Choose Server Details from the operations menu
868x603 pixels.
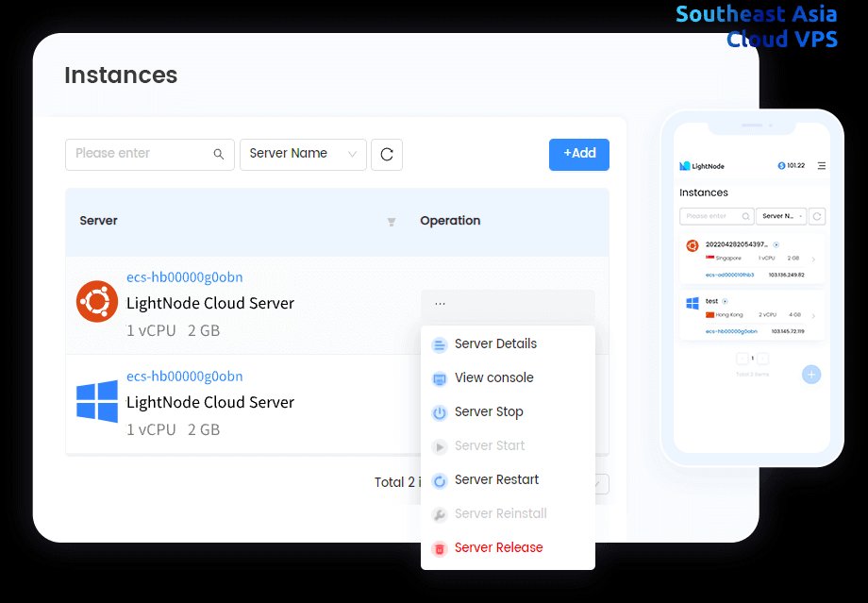point(496,343)
